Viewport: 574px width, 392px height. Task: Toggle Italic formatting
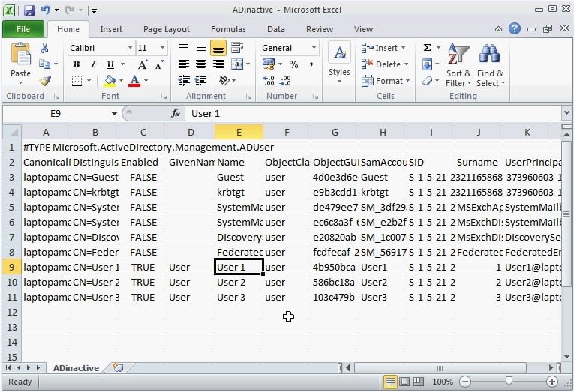tap(93, 64)
